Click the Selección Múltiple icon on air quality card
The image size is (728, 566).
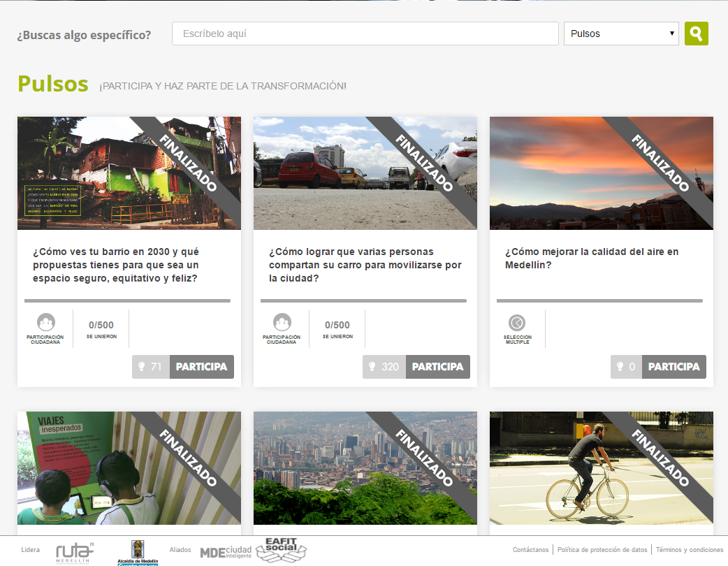[517, 323]
